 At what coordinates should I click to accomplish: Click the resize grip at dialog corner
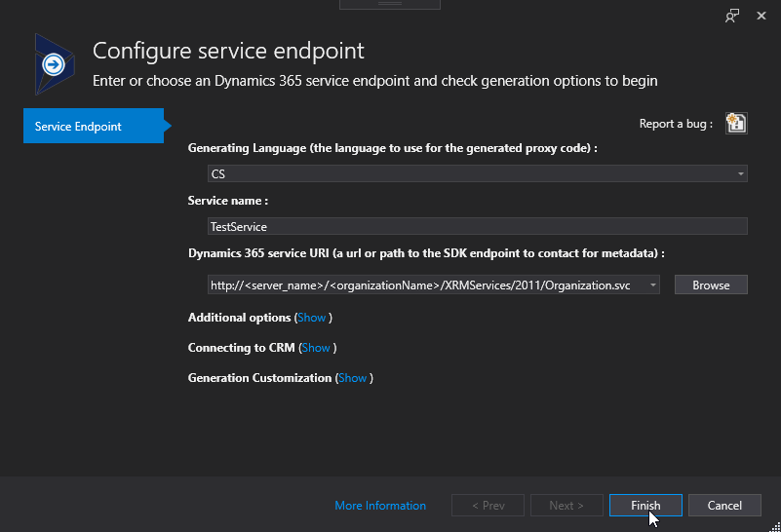[775, 526]
